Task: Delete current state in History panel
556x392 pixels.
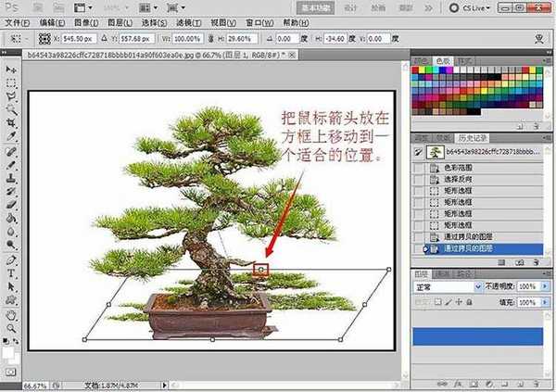Action: 537,262
